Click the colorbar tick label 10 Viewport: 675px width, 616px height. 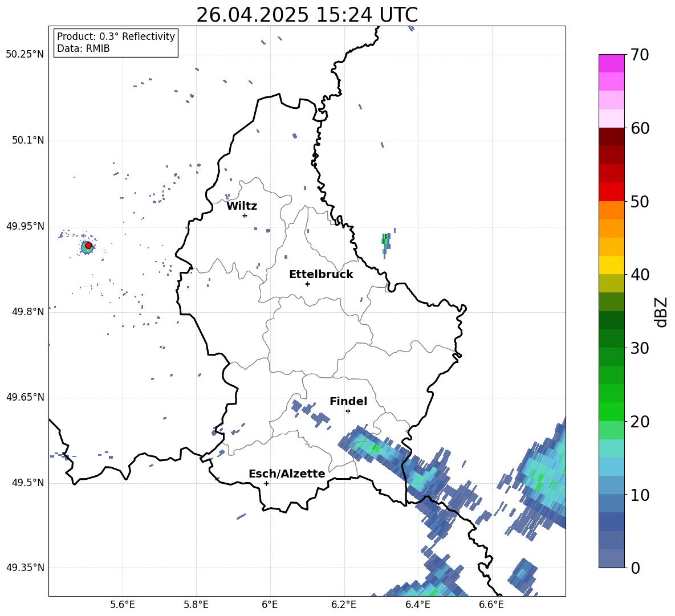[640, 495]
